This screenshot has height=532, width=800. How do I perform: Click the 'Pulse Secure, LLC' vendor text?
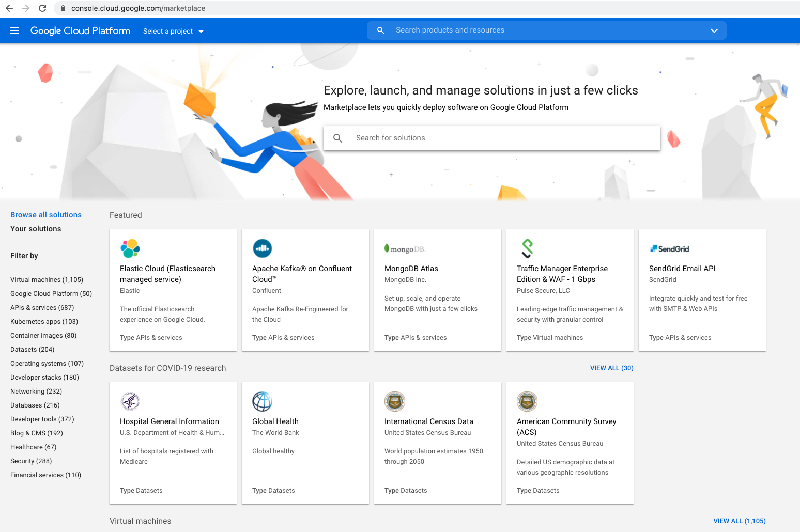543,291
